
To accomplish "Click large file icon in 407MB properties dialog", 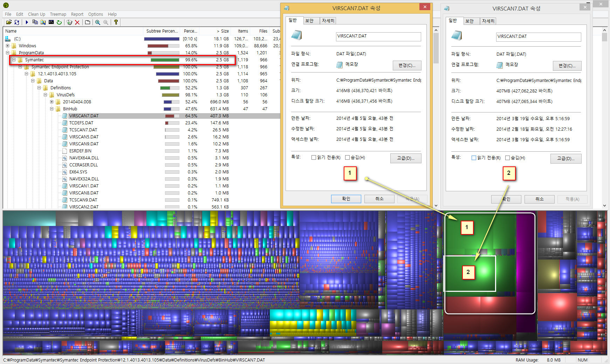I will pos(457,35).
